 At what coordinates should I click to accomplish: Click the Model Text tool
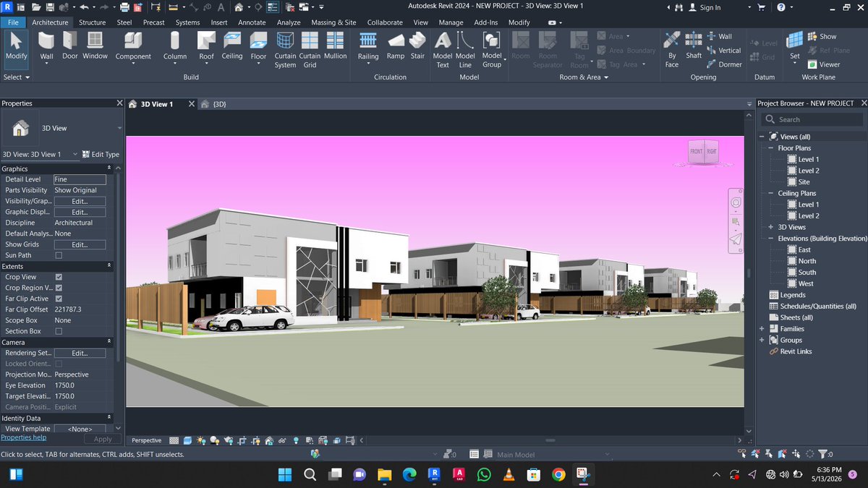[443, 49]
